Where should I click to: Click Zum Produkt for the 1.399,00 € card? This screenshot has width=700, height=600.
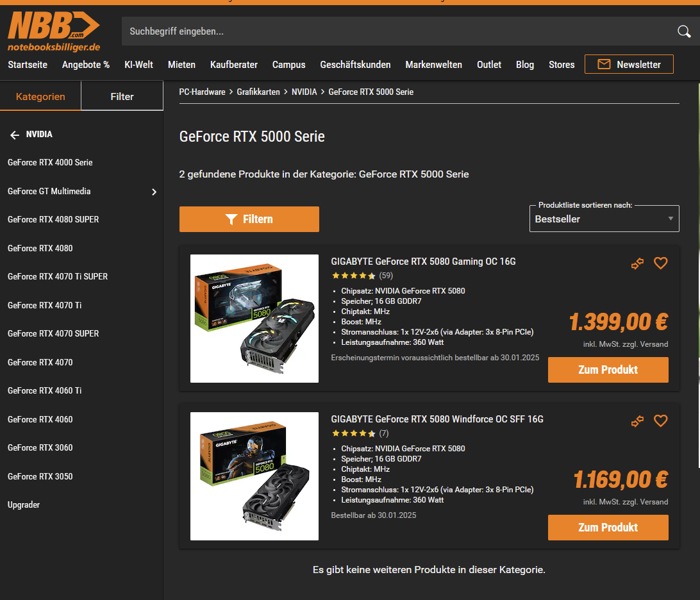[x=608, y=370]
